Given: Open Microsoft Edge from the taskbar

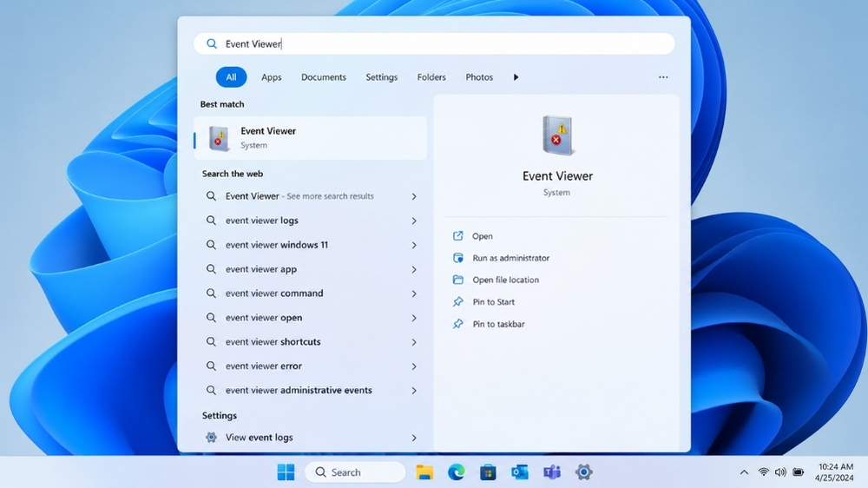Looking at the screenshot, I should (457, 472).
